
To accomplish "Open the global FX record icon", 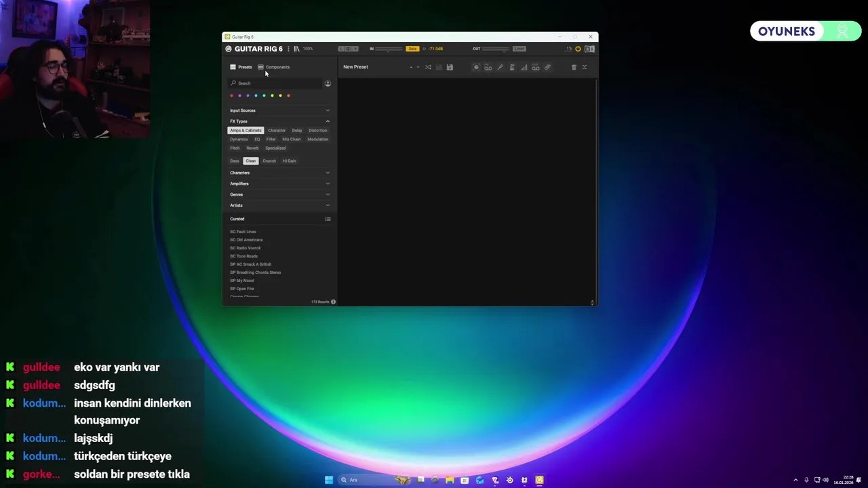I will click(x=476, y=67).
